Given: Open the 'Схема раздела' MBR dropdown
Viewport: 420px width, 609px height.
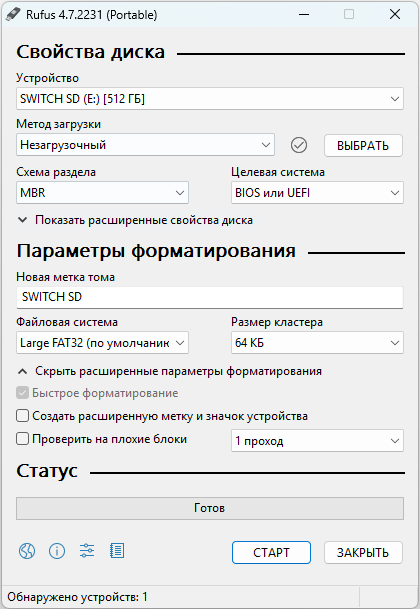Looking at the screenshot, I should [x=103, y=193].
